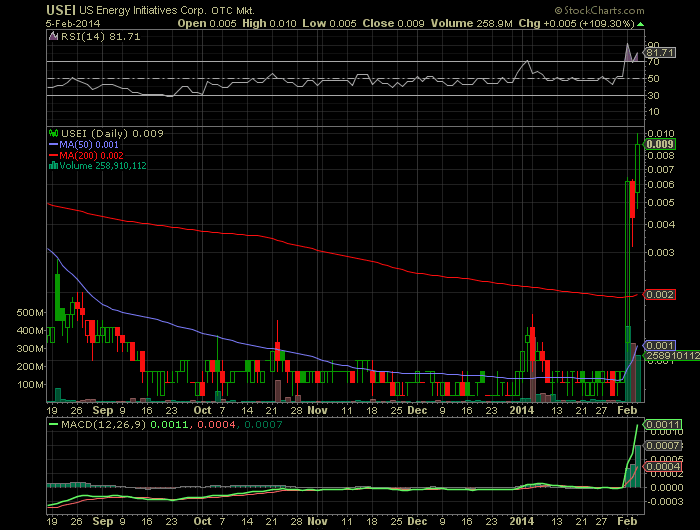Click the 400M volume axis label
This screenshot has width=700, height=530.
pos(30,331)
